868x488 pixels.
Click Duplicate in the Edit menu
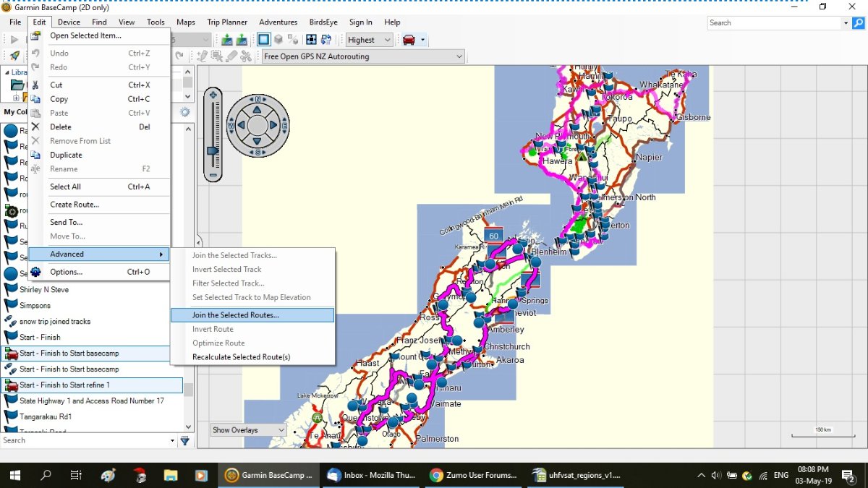coord(99,155)
